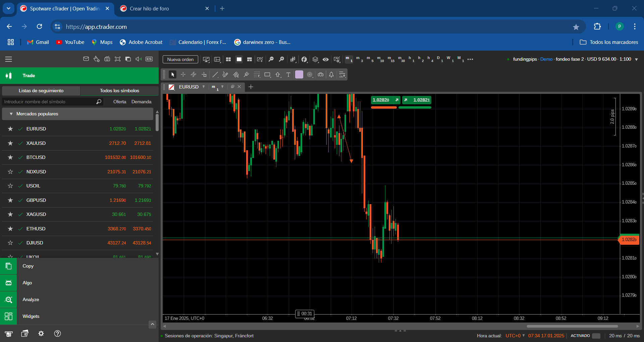Open the rectangle shape tool
The image size is (644, 342).
(x=267, y=74)
